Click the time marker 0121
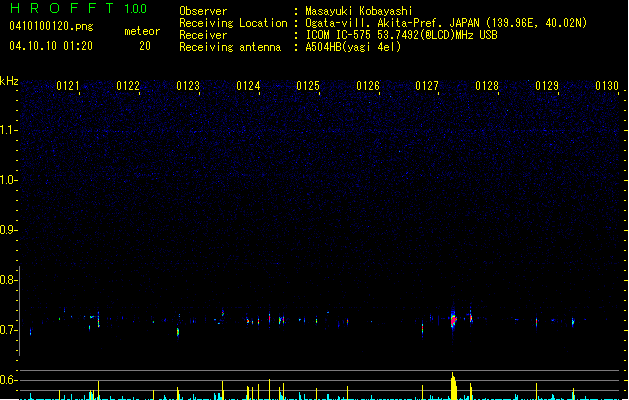Viewport: 629px width, 400px height. tap(68, 86)
